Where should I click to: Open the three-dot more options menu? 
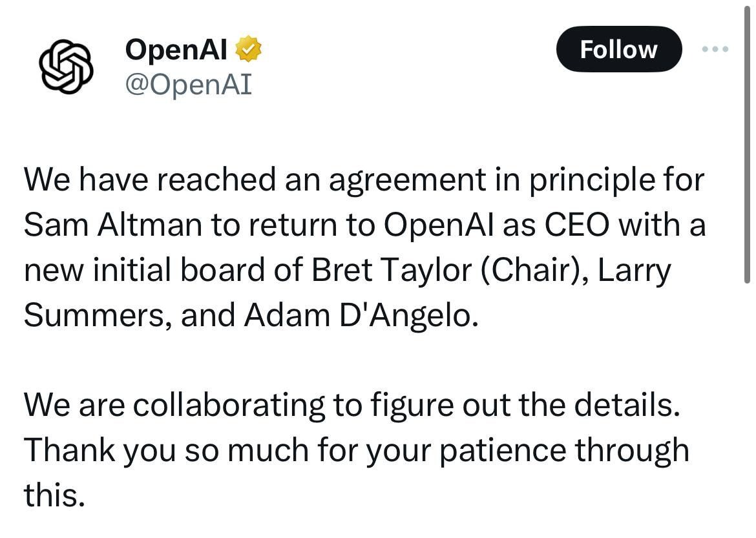tap(715, 49)
